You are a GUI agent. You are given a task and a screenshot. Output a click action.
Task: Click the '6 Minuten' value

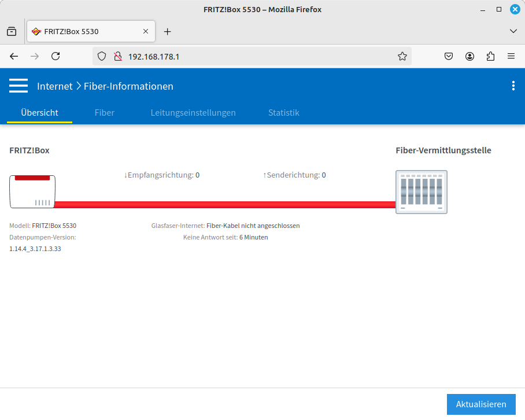(253, 237)
